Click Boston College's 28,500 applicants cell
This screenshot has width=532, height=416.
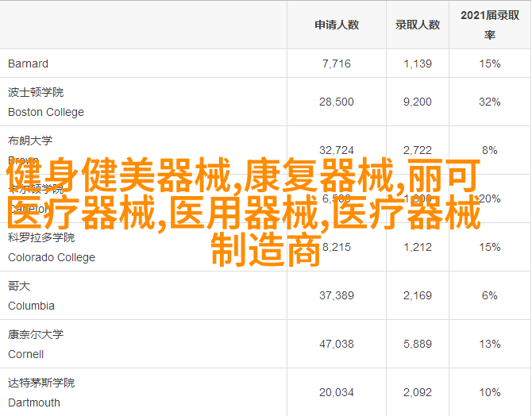click(336, 102)
